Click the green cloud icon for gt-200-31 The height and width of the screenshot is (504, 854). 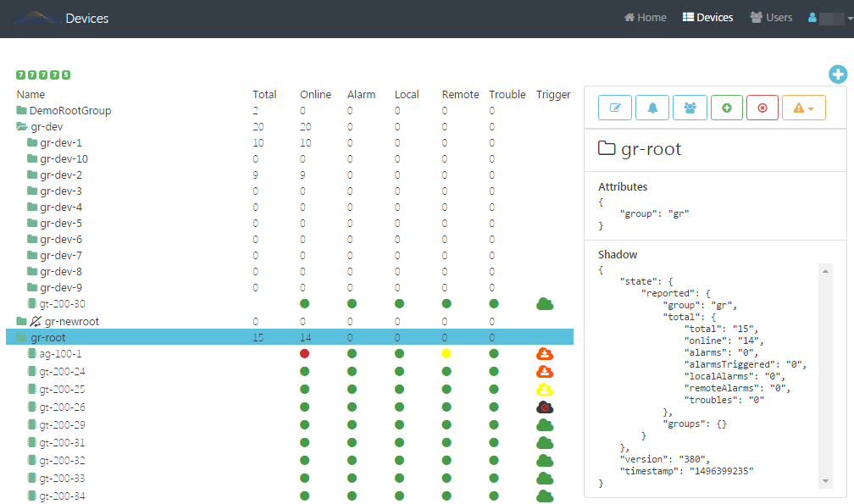pos(545,443)
